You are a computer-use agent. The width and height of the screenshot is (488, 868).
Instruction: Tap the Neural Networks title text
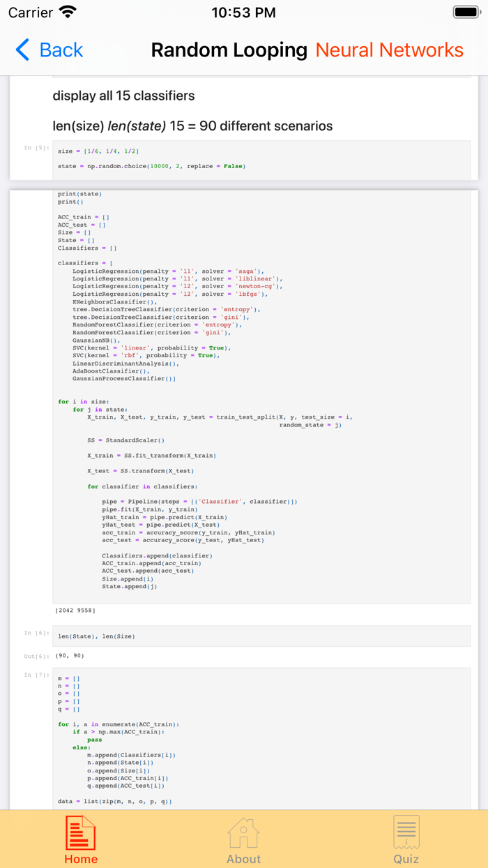tap(390, 50)
